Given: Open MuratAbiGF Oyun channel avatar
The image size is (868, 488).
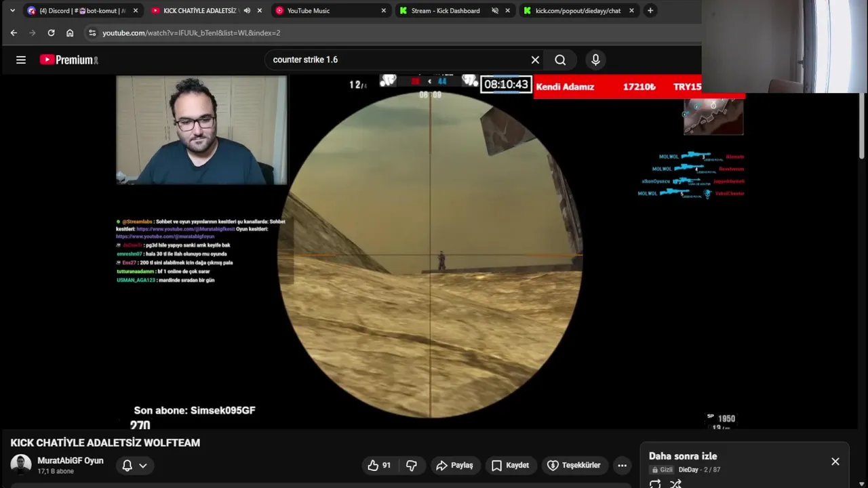Looking at the screenshot, I should point(20,465).
